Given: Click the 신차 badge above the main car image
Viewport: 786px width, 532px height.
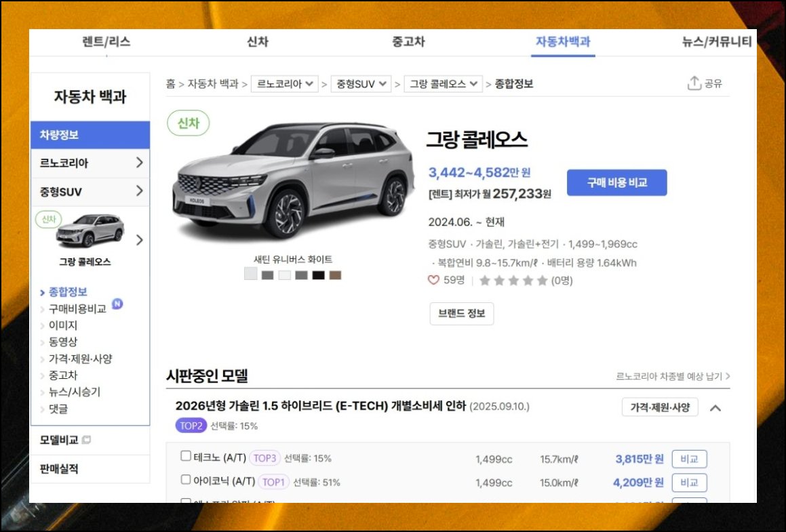Looking at the screenshot, I should [189, 123].
